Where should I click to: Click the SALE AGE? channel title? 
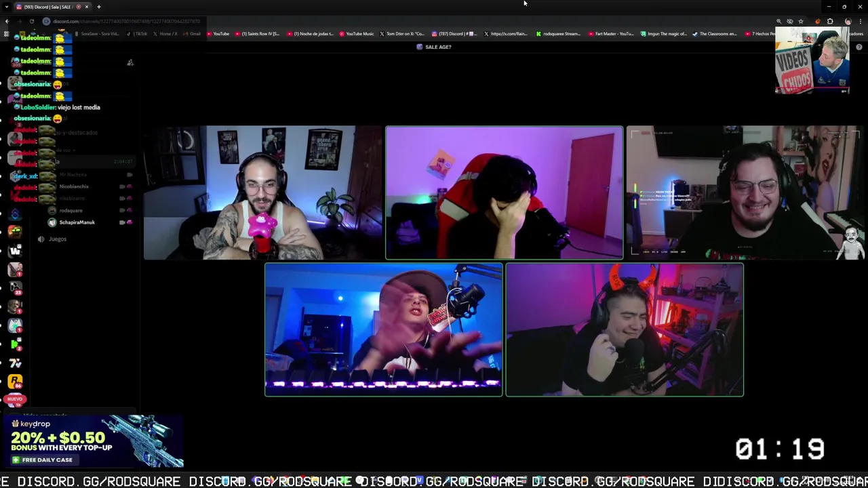click(438, 47)
